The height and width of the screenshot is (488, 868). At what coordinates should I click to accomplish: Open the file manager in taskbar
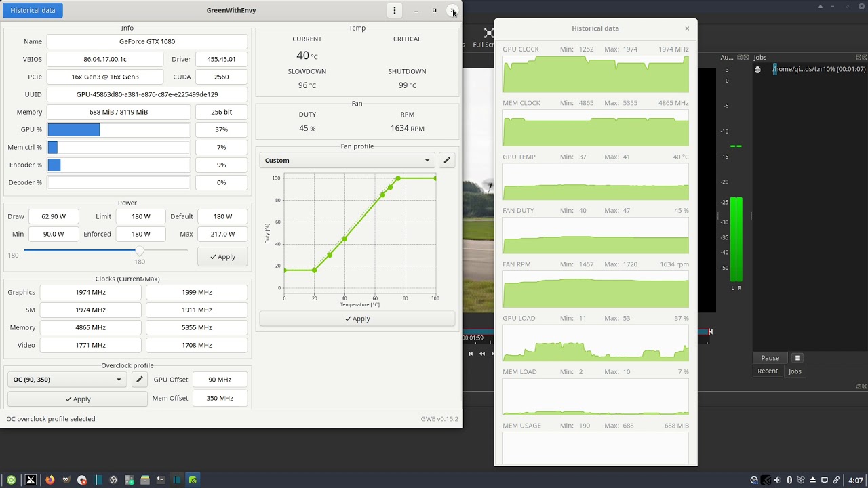click(145, 480)
